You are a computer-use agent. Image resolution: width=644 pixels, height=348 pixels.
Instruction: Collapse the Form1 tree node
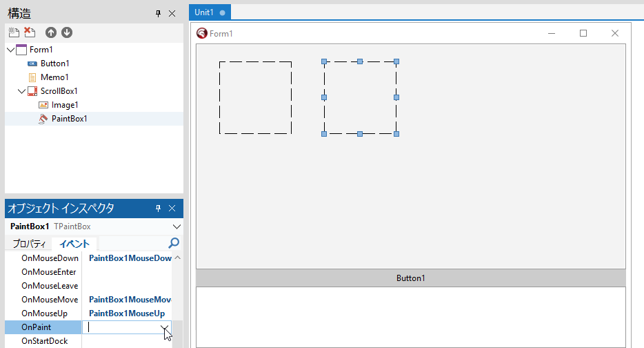[x=10, y=50]
